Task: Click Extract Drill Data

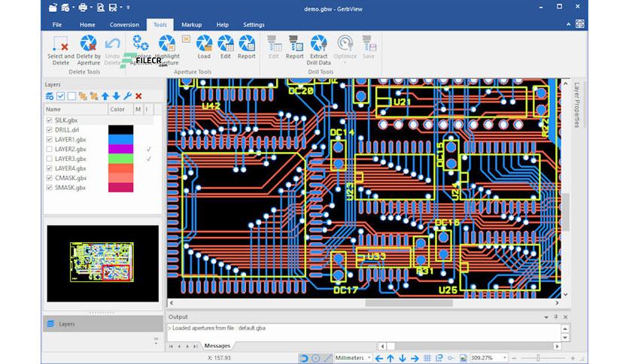Action: pos(318,50)
